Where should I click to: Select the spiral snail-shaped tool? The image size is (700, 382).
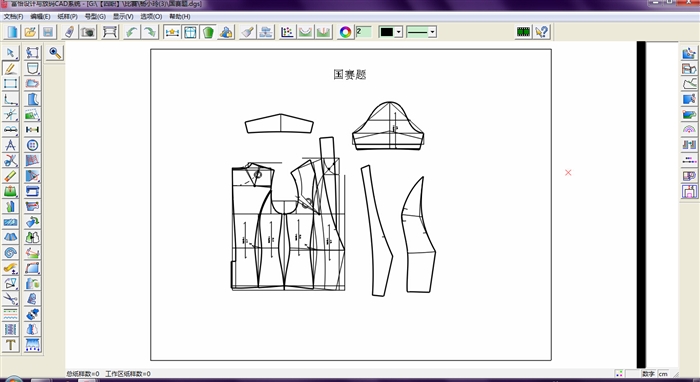(11, 253)
